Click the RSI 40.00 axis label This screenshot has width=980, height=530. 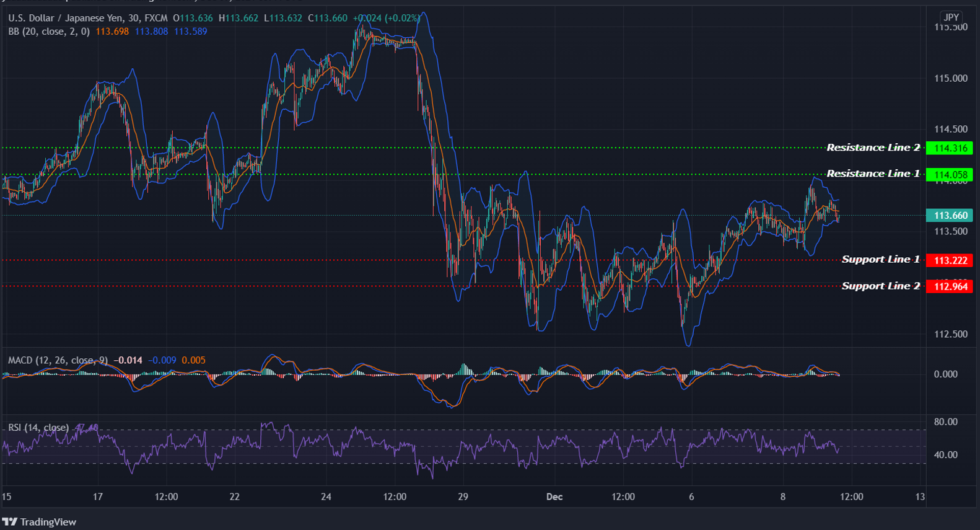[946, 455]
